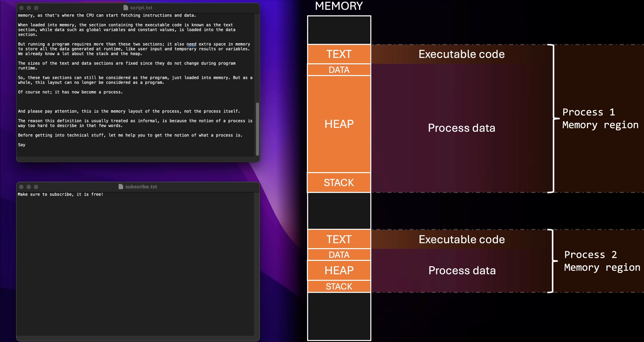Minimize the subscribe.txt window

pyautogui.click(x=29, y=187)
